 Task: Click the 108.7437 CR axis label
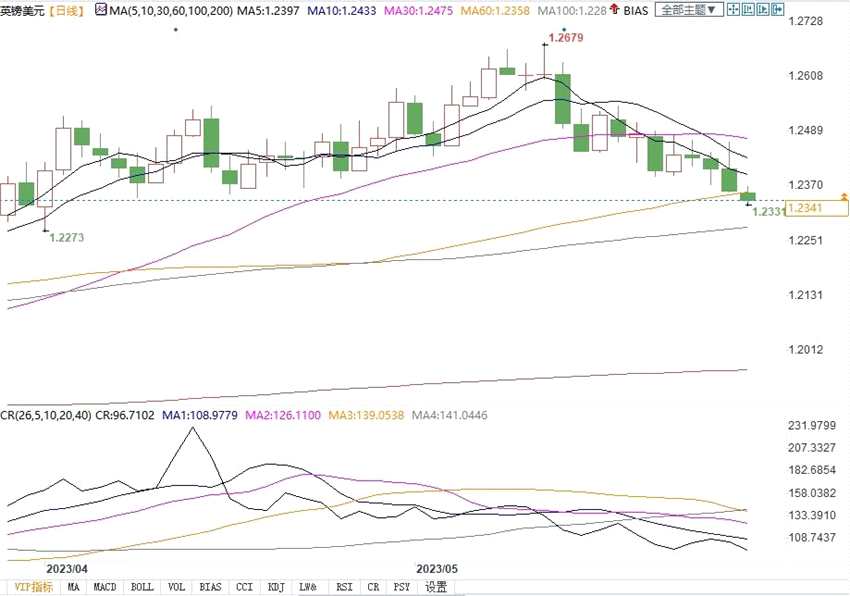click(812, 537)
